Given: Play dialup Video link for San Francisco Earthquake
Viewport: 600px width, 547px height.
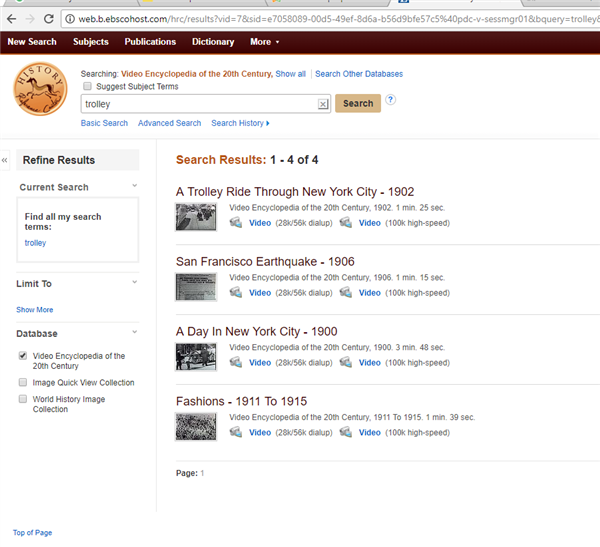Looking at the screenshot, I should point(260,293).
